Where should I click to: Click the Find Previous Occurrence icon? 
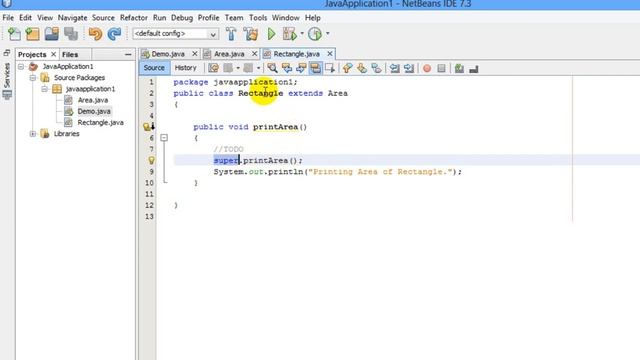287,68
